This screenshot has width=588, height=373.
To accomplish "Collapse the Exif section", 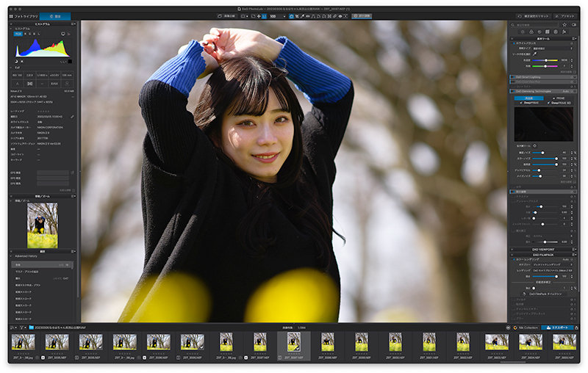I will coord(11,68).
